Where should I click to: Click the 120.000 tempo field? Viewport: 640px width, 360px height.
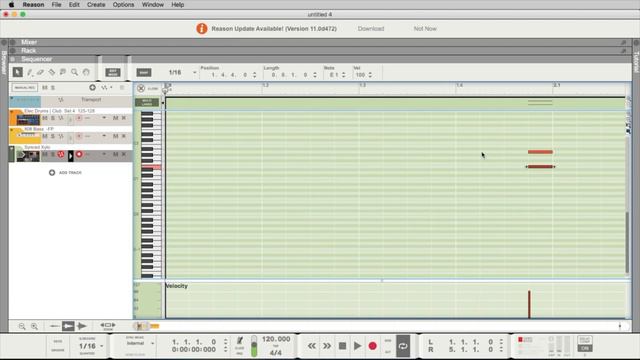(276, 339)
